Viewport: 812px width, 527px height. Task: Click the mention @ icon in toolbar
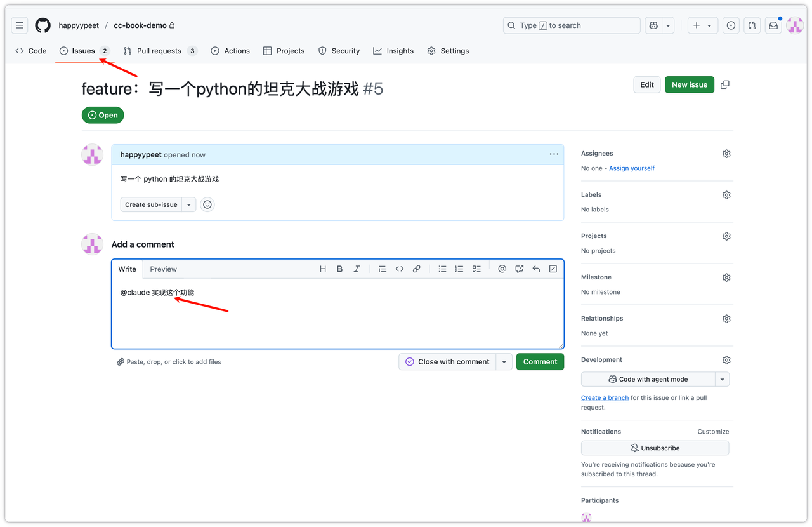(x=502, y=269)
